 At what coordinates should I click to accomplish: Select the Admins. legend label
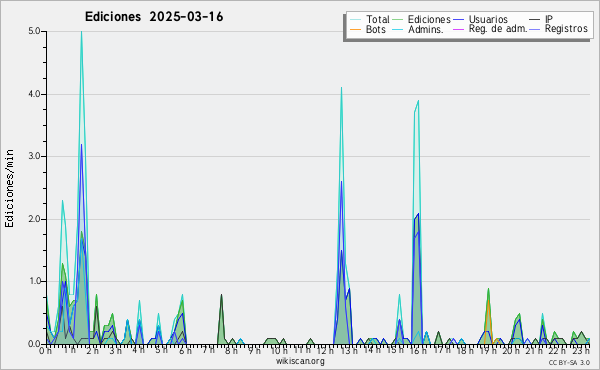pos(426,29)
